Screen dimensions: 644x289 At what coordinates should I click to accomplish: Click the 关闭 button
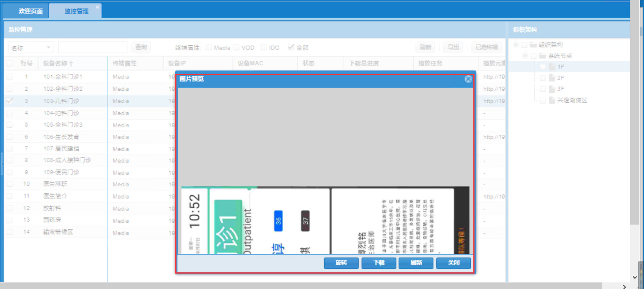[x=454, y=263]
